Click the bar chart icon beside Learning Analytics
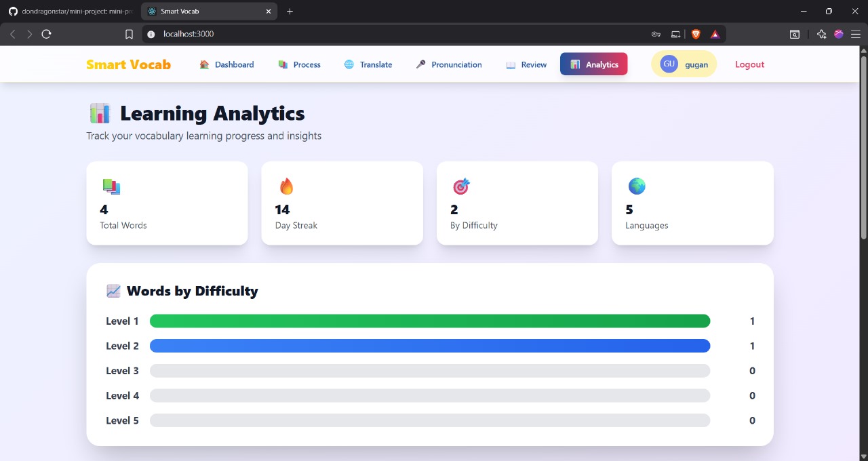This screenshot has height=461, width=868. tap(100, 113)
